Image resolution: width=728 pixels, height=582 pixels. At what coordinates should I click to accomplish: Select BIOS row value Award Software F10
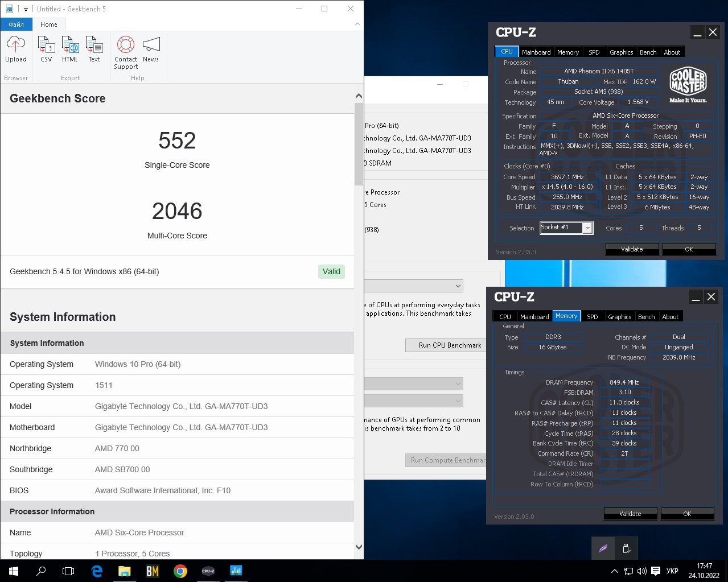(163, 490)
